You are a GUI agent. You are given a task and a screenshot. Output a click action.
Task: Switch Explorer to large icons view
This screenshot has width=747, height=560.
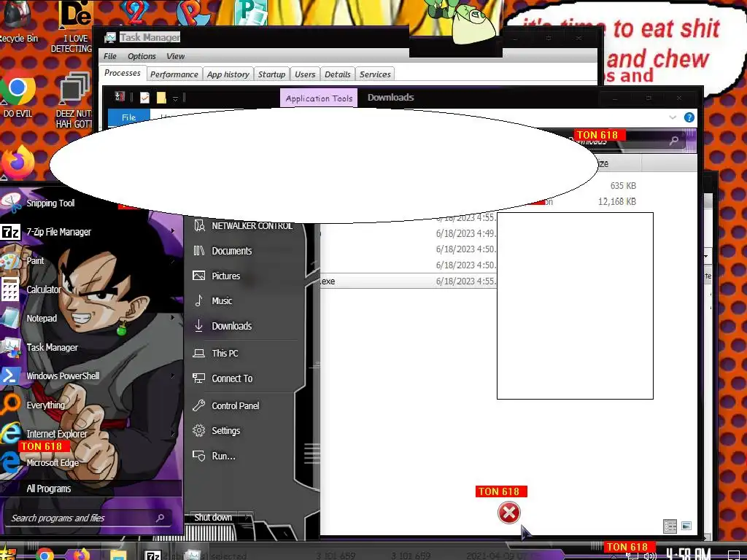[686, 526]
